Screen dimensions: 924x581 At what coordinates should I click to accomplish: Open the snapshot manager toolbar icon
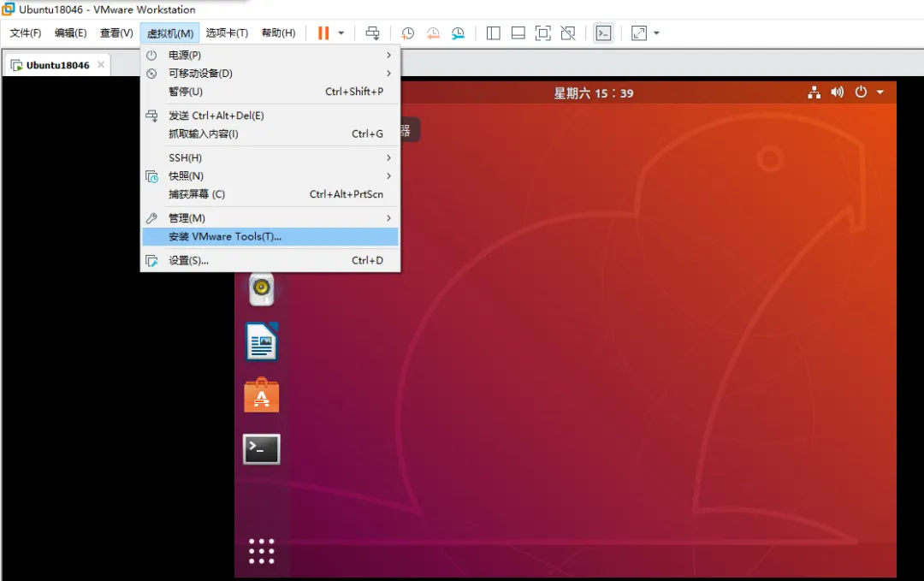[x=458, y=33]
